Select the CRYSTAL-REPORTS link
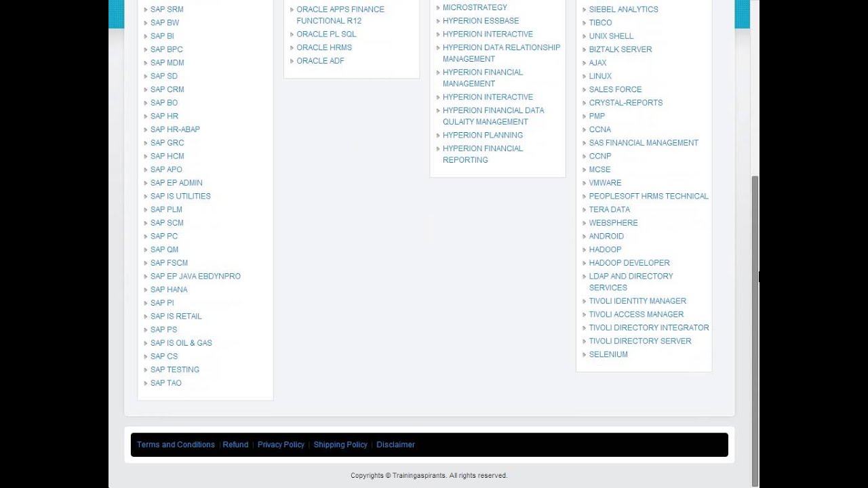Viewport: 868px width, 488px height. pos(626,103)
